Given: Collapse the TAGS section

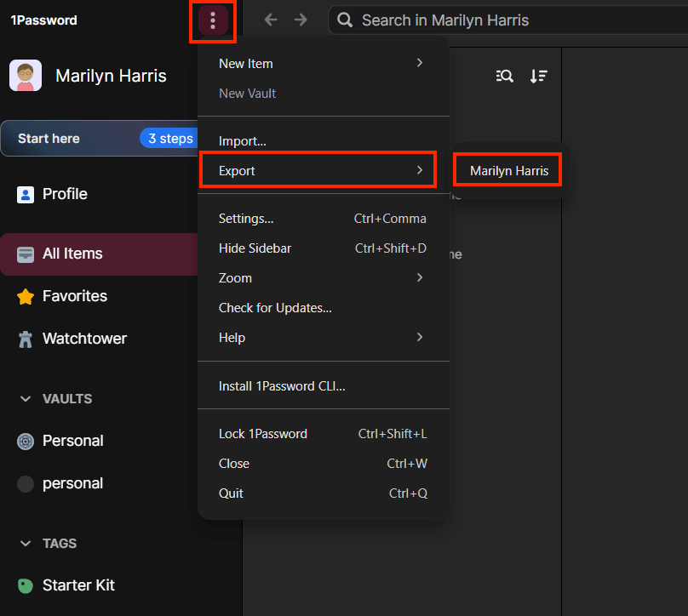Looking at the screenshot, I should (26, 544).
